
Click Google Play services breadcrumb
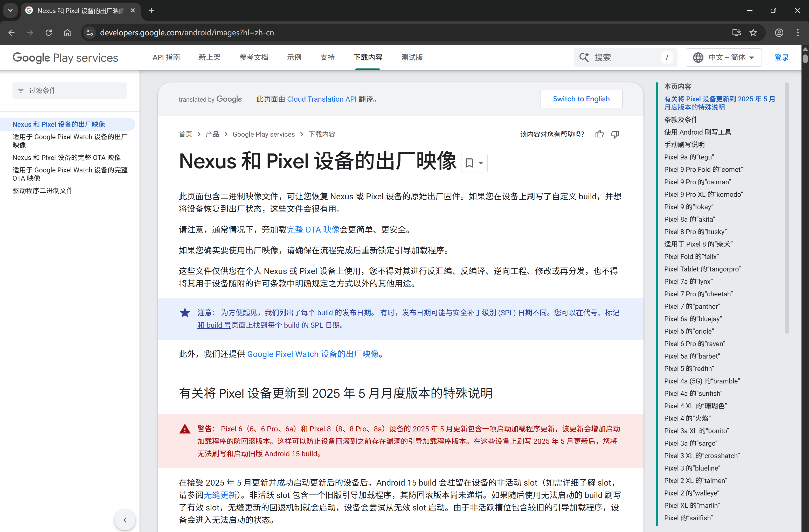click(x=264, y=134)
